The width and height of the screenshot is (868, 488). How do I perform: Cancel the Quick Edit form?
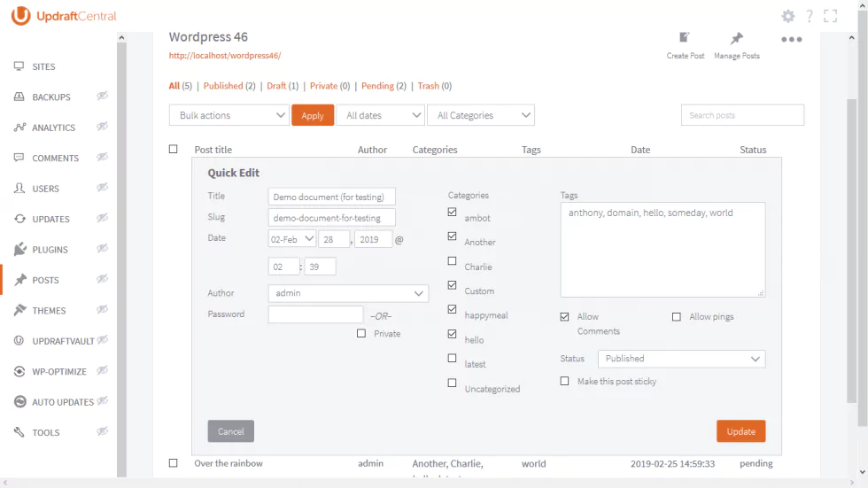click(x=230, y=431)
